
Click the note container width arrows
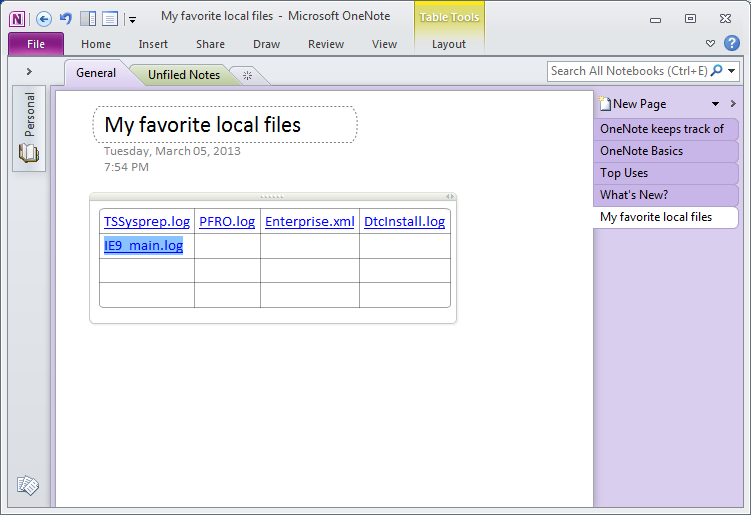point(450,196)
